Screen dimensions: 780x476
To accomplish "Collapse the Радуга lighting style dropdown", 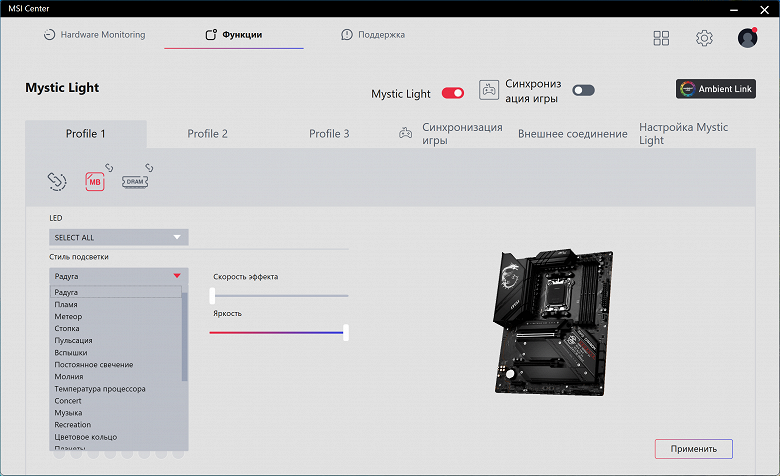I will tap(118, 276).
